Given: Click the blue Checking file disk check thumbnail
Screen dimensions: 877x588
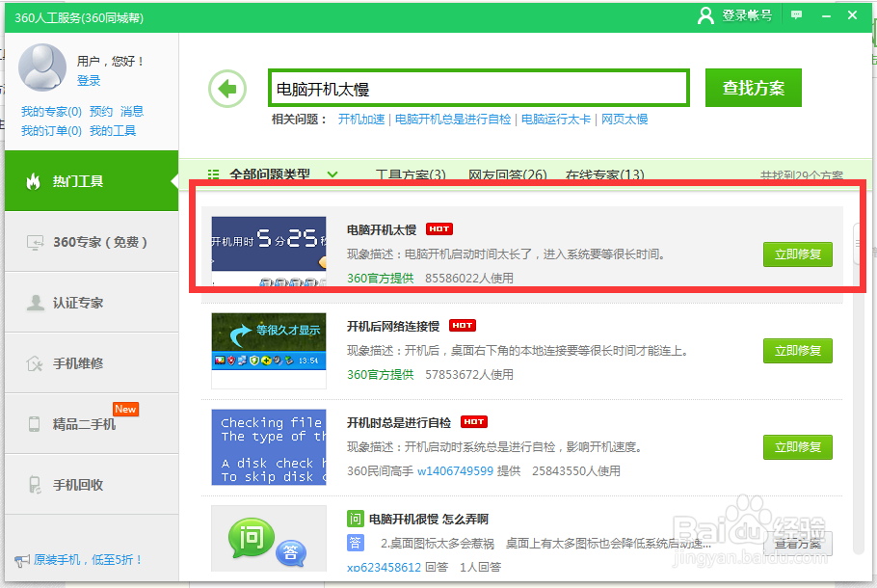Looking at the screenshot, I should [x=269, y=446].
